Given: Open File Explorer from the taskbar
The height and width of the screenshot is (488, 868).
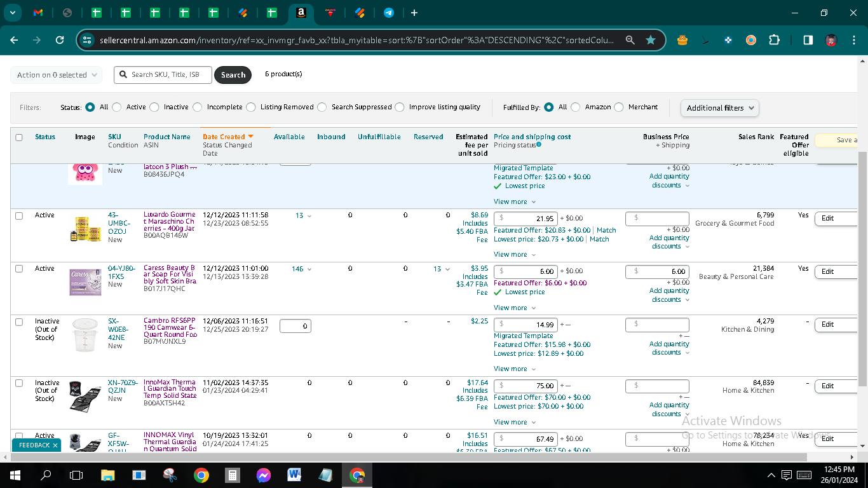Looking at the screenshot, I should click(x=107, y=475).
